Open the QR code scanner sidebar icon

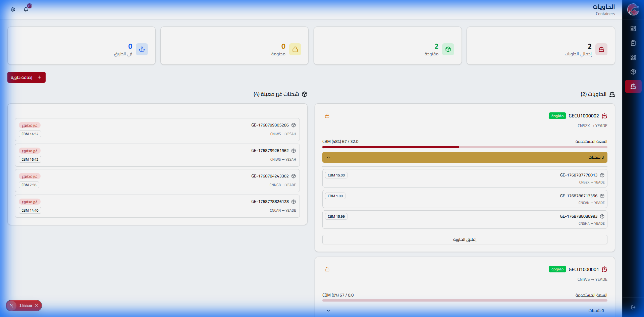633,57
